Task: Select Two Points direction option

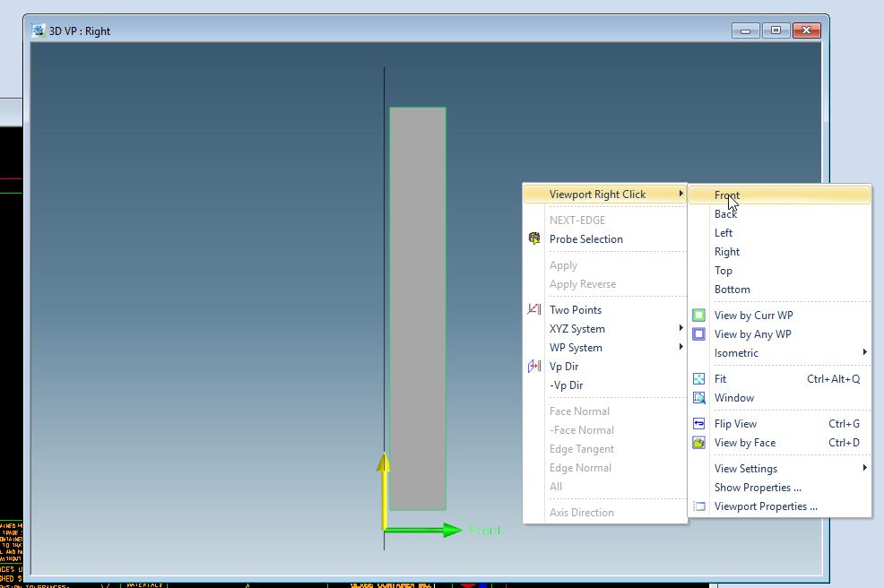Action: (605, 309)
